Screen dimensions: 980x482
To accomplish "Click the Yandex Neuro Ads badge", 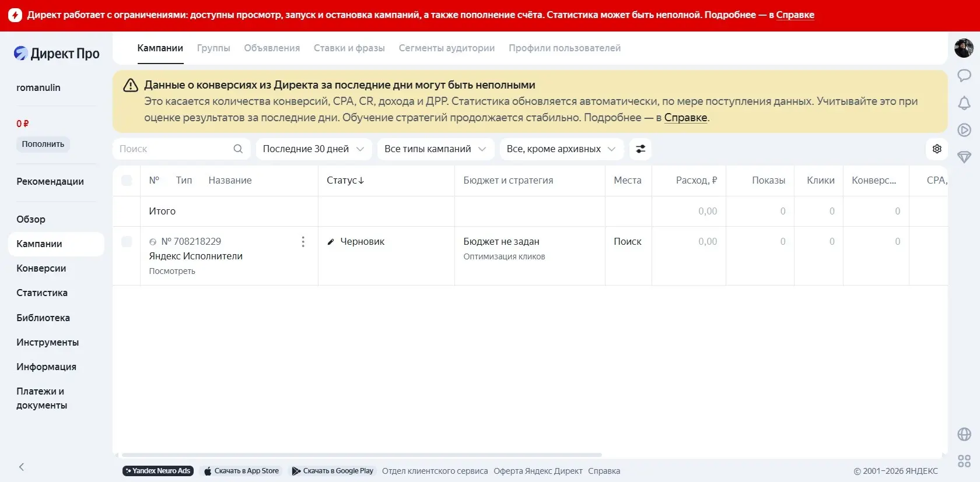I will (157, 471).
